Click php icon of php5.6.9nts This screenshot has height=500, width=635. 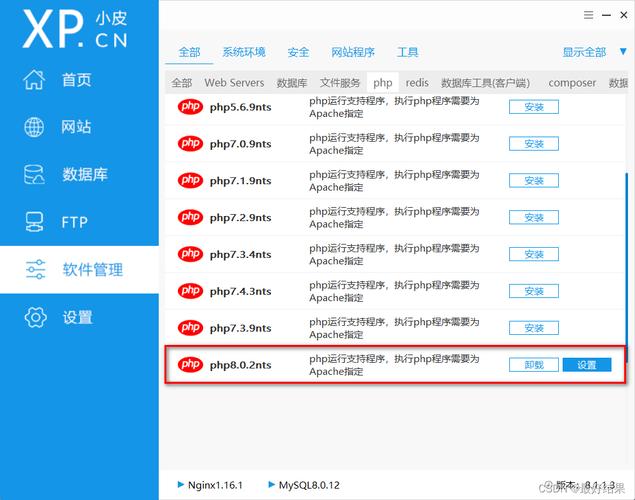[x=190, y=107]
